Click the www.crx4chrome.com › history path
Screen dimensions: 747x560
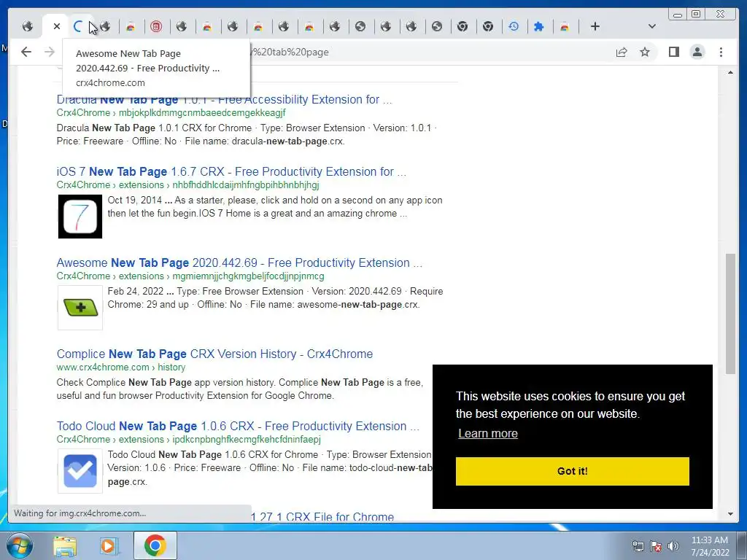click(121, 367)
